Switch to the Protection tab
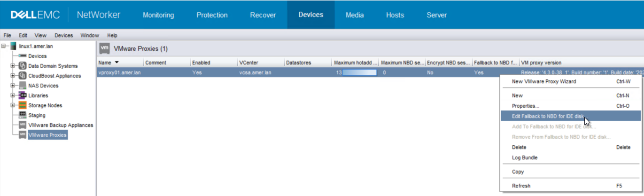644x196 pixels. (x=212, y=15)
